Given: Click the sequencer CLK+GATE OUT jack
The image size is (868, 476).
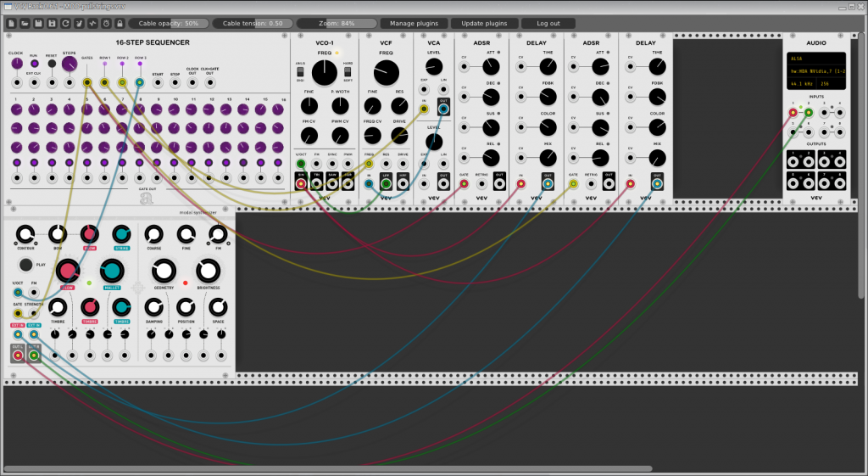Looking at the screenshot, I should (x=210, y=82).
